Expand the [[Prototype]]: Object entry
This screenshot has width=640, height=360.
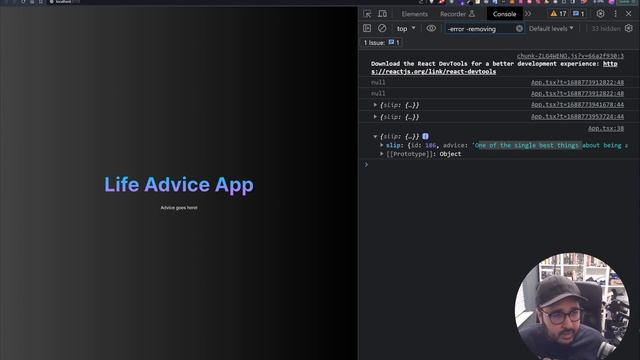[x=382, y=154]
